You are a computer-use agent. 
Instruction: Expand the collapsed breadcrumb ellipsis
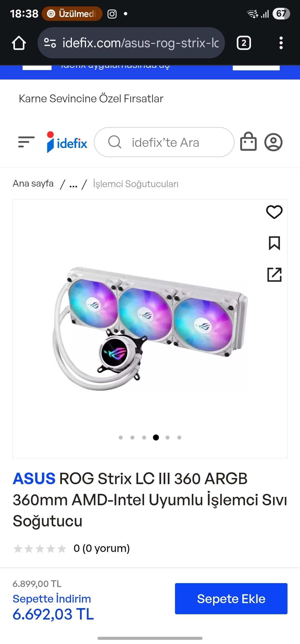[x=73, y=185]
